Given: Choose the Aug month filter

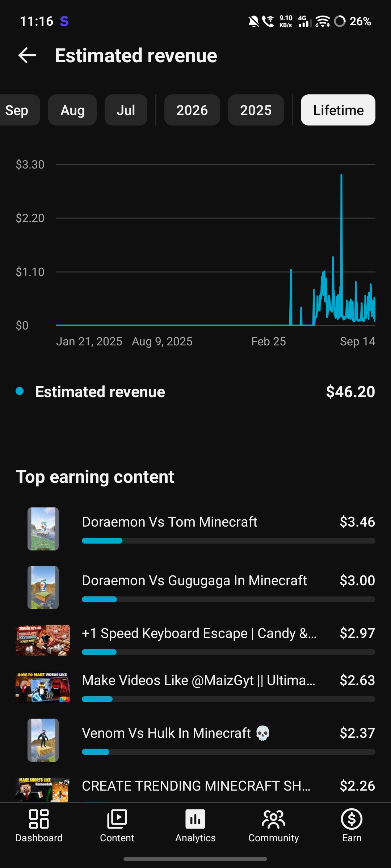Looking at the screenshot, I should (72, 110).
